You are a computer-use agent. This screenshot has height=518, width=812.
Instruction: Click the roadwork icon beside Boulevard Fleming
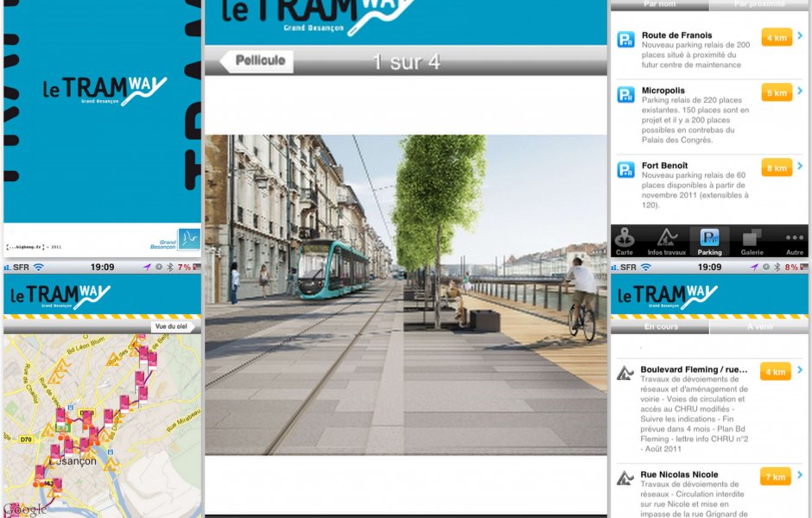pos(625,373)
